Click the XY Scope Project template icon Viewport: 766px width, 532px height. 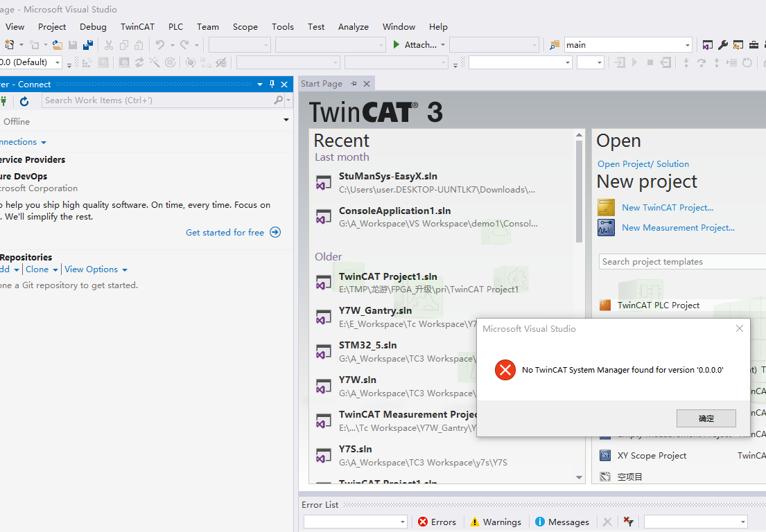click(x=604, y=455)
